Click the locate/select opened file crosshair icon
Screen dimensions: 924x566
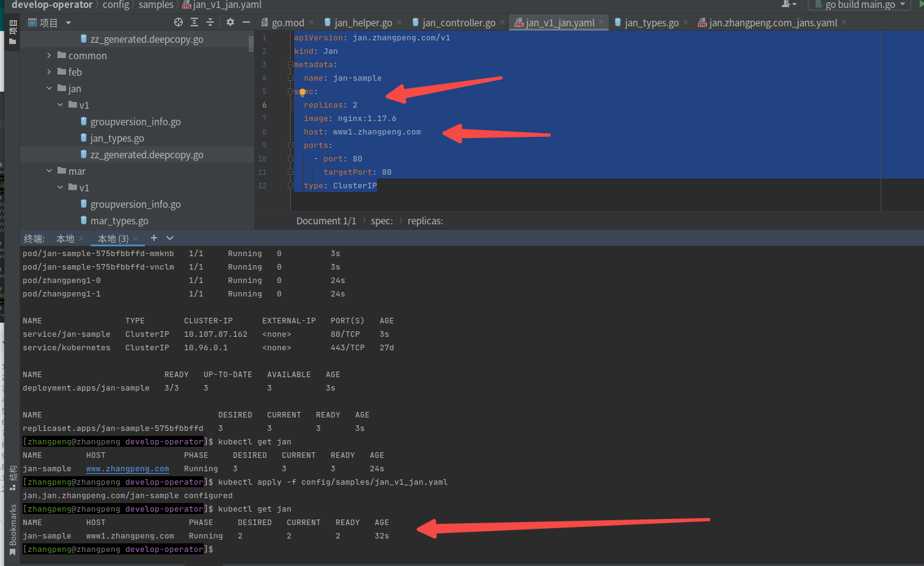pos(178,23)
